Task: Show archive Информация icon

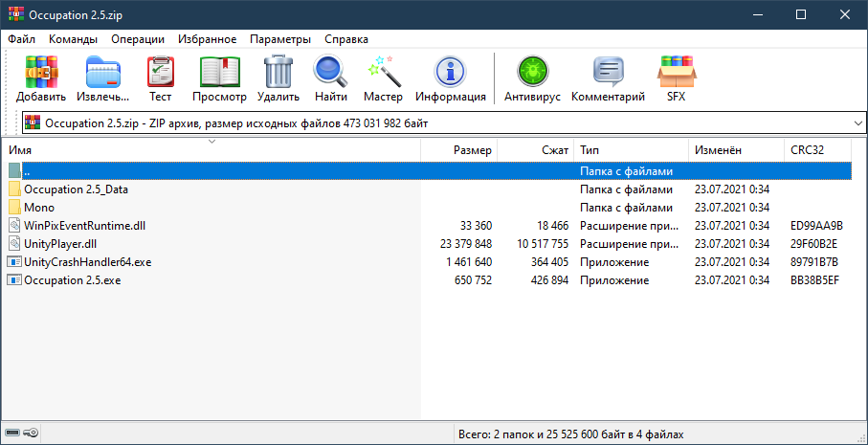Action: [450, 73]
